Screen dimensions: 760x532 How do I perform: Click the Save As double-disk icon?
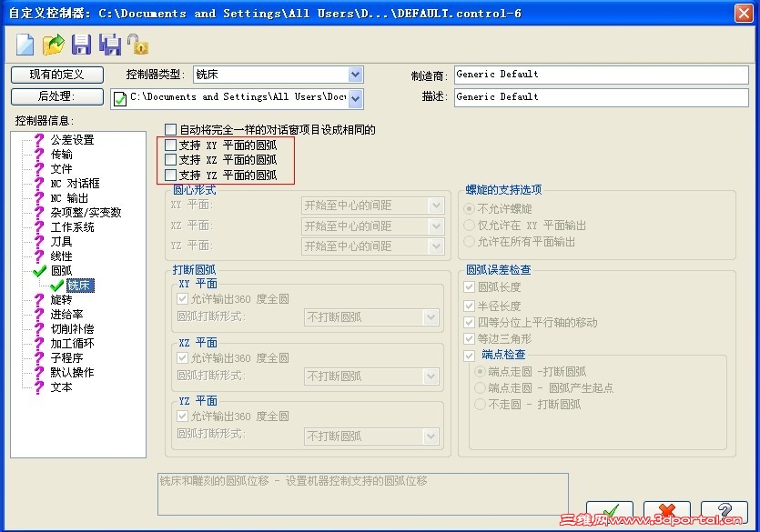pos(110,45)
